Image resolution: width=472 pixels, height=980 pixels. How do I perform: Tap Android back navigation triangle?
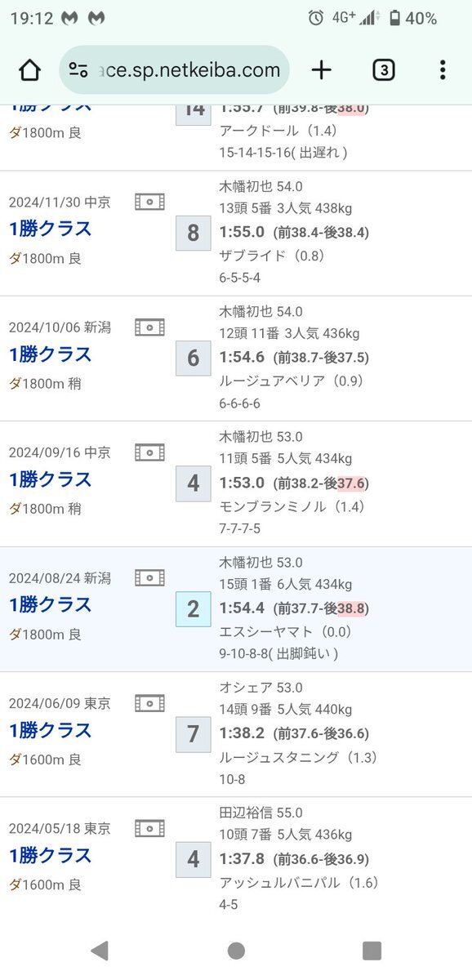tap(100, 950)
